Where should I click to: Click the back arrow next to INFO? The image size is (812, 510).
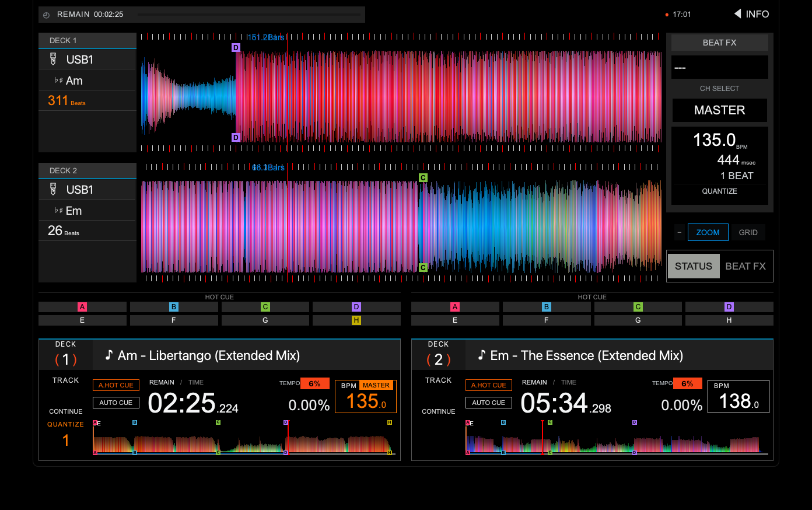coord(737,13)
